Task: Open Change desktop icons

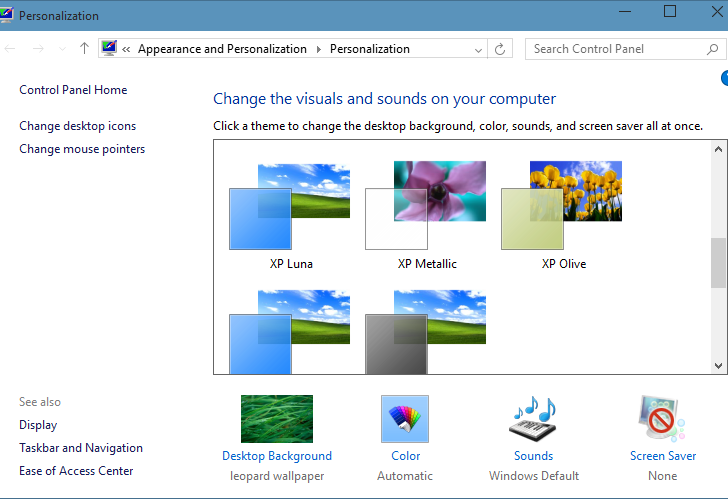Action: pyautogui.click(x=78, y=126)
